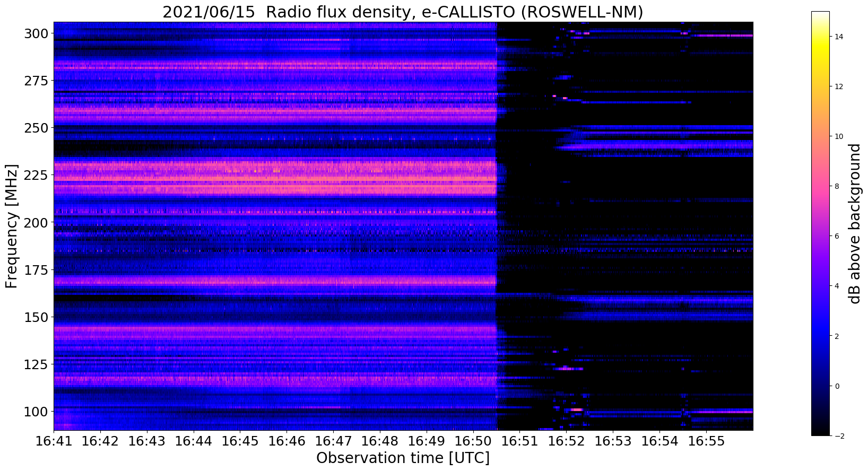
Task: Click the 175 MHz frequency tick label
Action: point(36,269)
